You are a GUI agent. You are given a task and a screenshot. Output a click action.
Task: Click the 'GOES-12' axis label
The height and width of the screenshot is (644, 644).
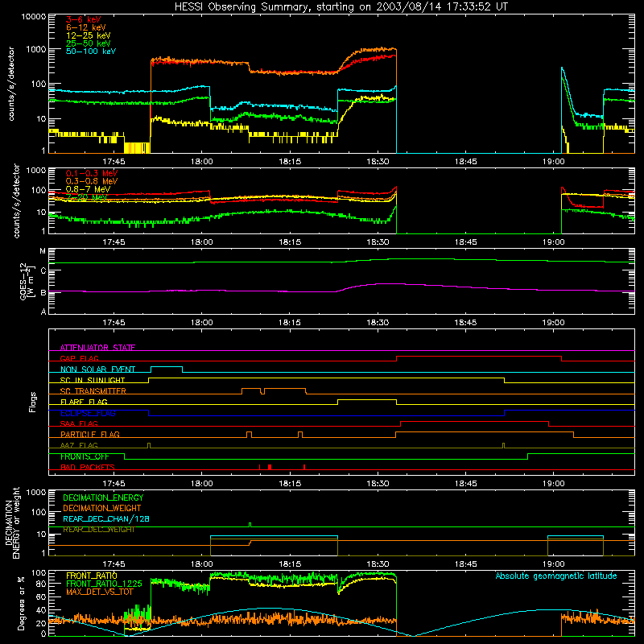coord(23,281)
